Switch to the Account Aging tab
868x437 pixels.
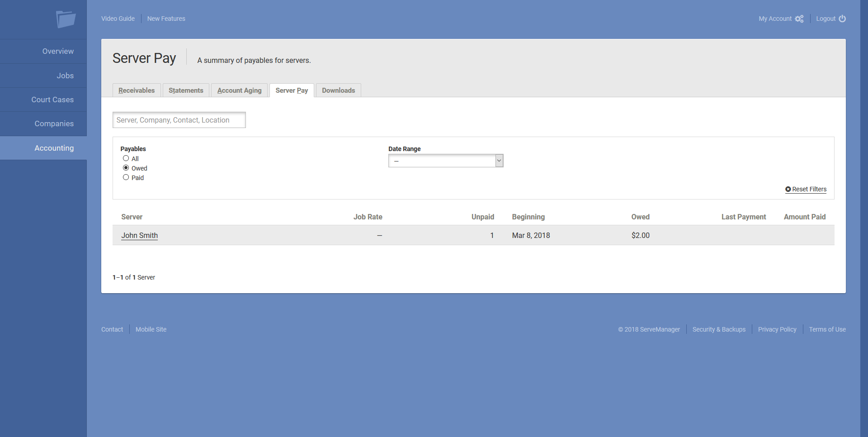(x=239, y=90)
